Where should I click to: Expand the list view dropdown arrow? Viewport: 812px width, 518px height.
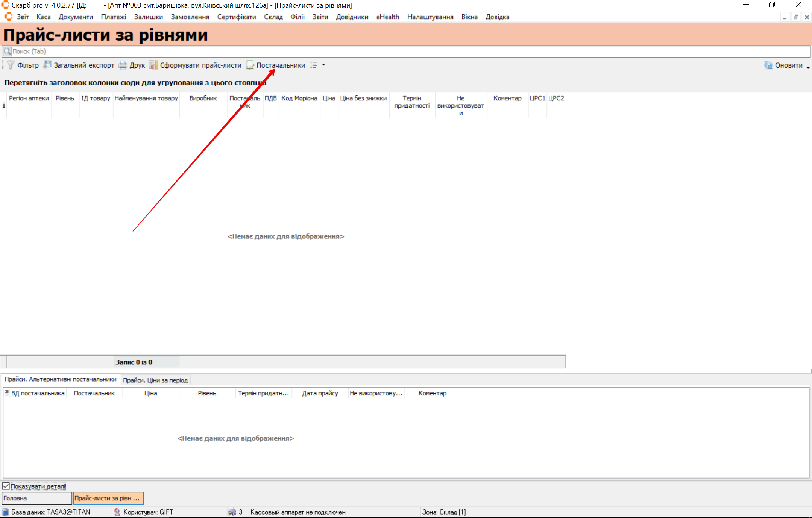coord(323,65)
